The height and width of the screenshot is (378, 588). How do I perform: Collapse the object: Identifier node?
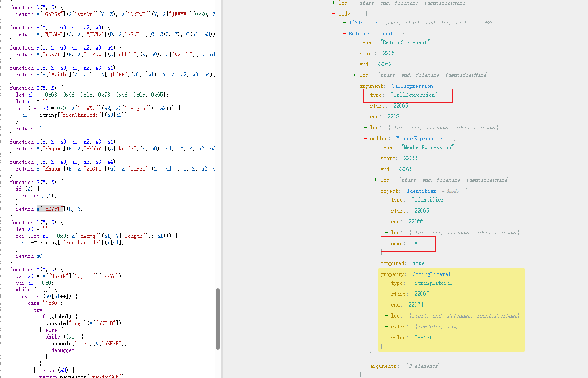pyautogui.click(x=375, y=191)
